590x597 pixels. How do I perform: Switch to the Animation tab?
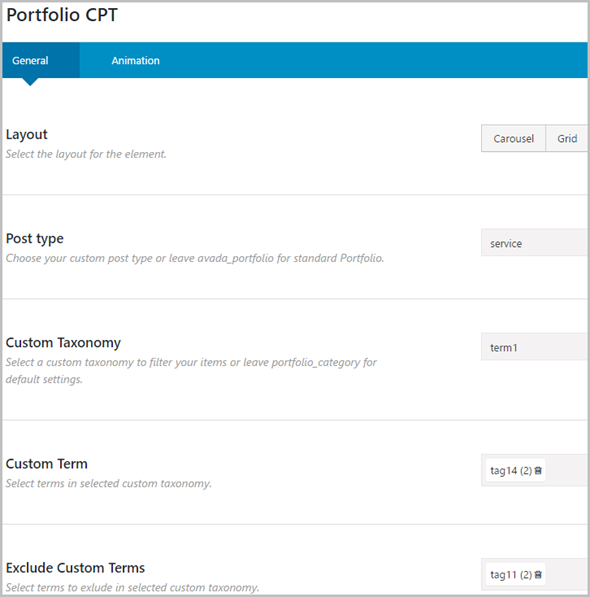[x=136, y=60]
